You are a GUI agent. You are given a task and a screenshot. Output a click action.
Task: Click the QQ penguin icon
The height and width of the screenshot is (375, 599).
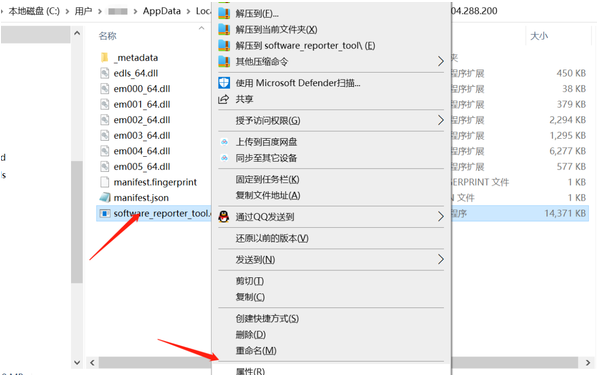coord(224,217)
